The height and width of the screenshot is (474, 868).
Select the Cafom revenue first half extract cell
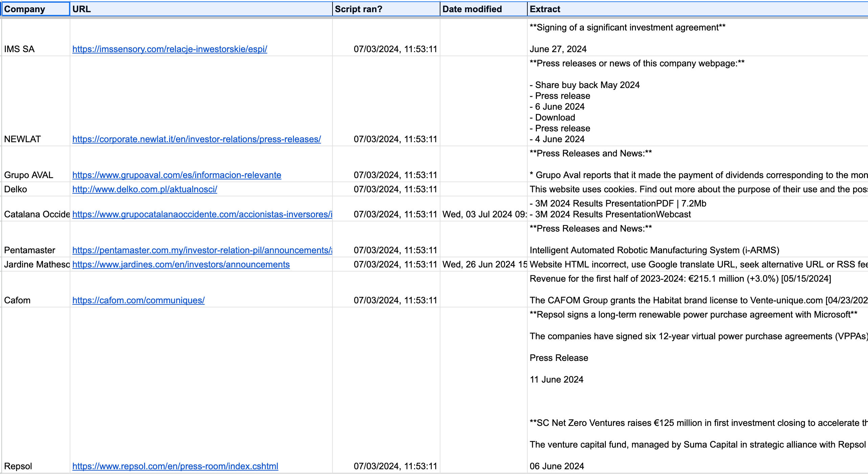698,289
